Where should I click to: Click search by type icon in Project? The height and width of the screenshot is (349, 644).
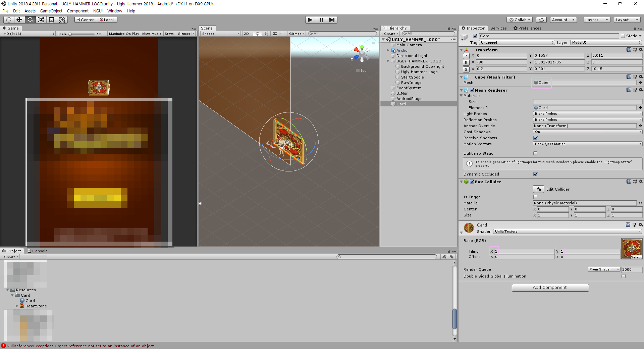(444, 257)
